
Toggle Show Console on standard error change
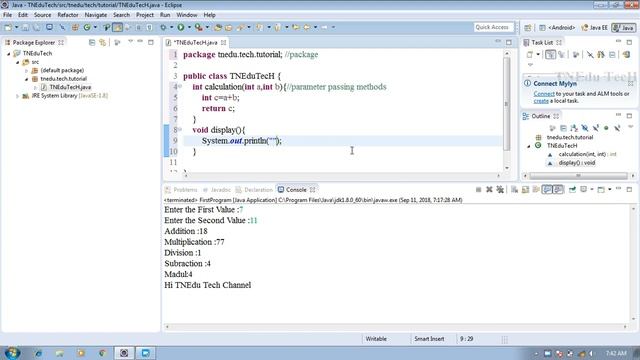(558, 190)
